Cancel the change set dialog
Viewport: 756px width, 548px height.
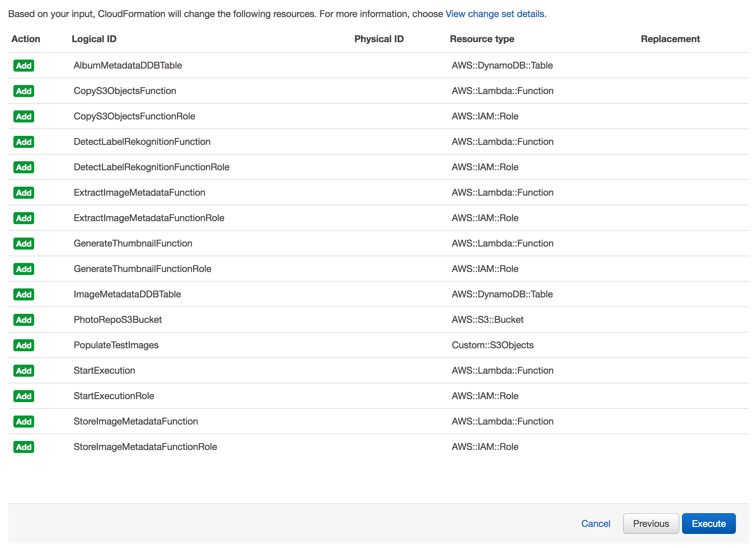[x=595, y=523]
